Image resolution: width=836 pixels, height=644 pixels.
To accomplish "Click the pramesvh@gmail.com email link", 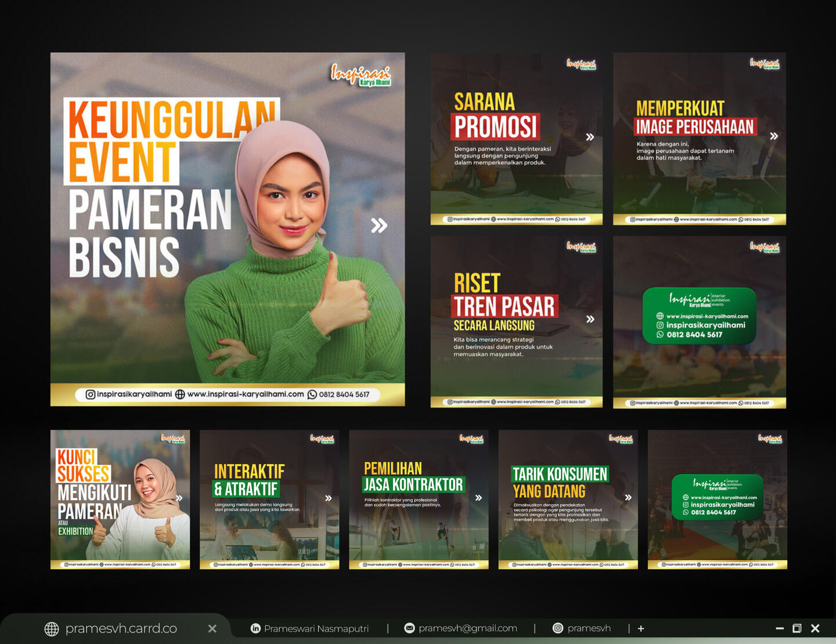I will [x=467, y=628].
